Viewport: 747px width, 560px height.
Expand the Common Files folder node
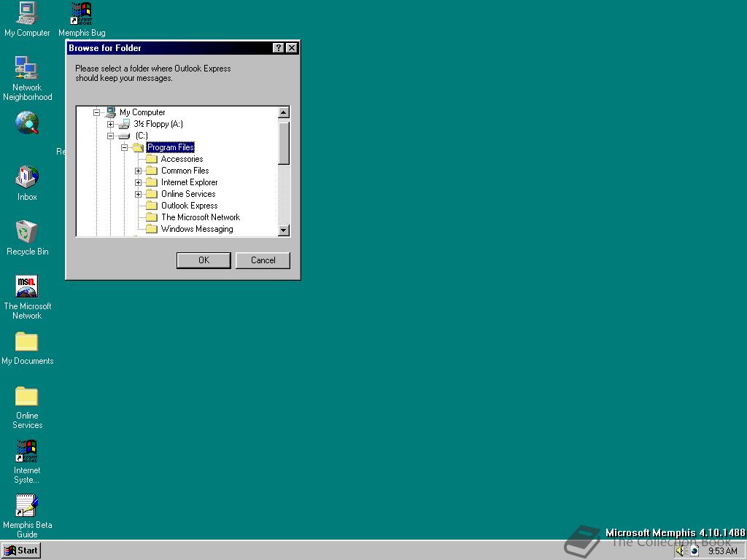coord(138,171)
